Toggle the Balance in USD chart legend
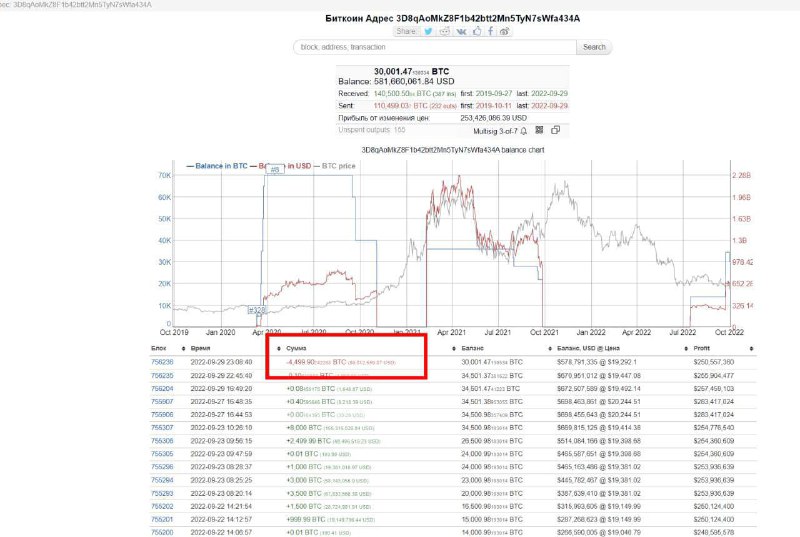The height and width of the screenshot is (537, 800). click(x=281, y=166)
